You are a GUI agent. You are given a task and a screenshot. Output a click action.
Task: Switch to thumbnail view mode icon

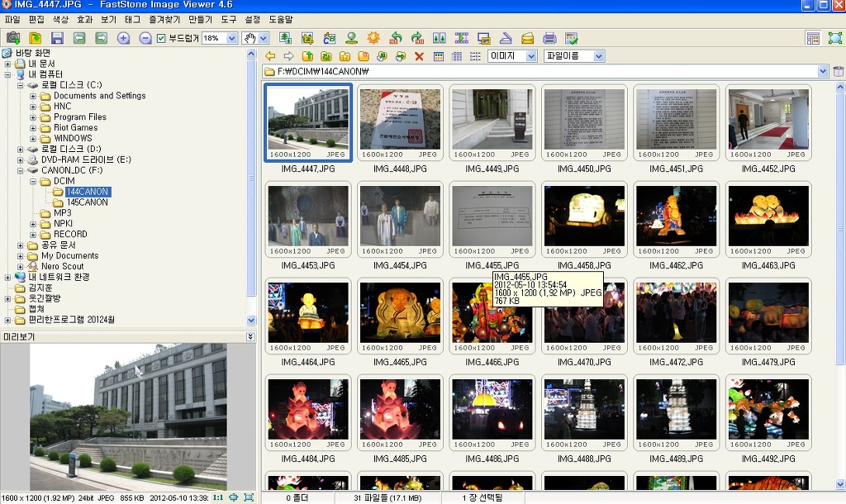(438, 56)
